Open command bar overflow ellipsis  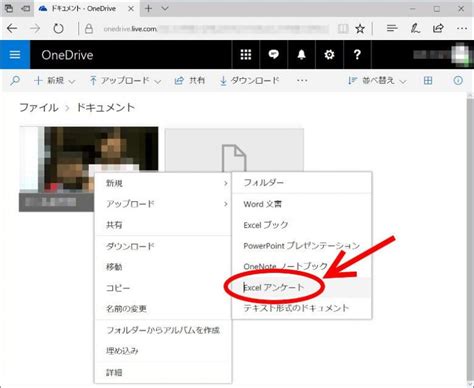click(302, 81)
